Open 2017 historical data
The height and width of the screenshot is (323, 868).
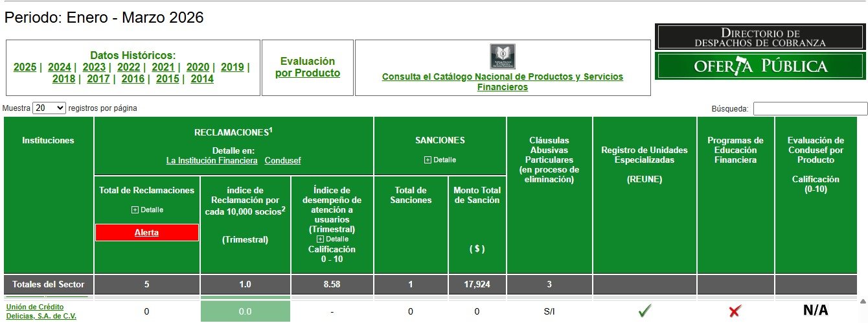click(x=98, y=78)
